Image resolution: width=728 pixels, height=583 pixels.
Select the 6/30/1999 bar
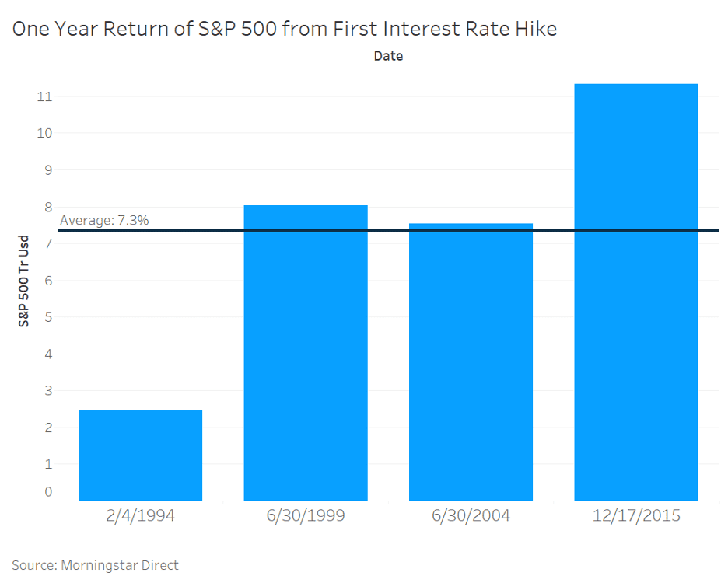click(306, 352)
